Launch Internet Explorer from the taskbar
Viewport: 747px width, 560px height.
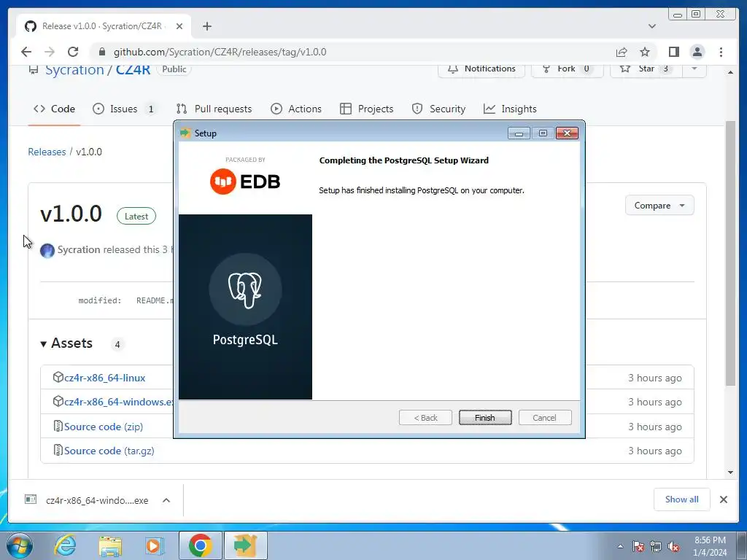(65, 545)
